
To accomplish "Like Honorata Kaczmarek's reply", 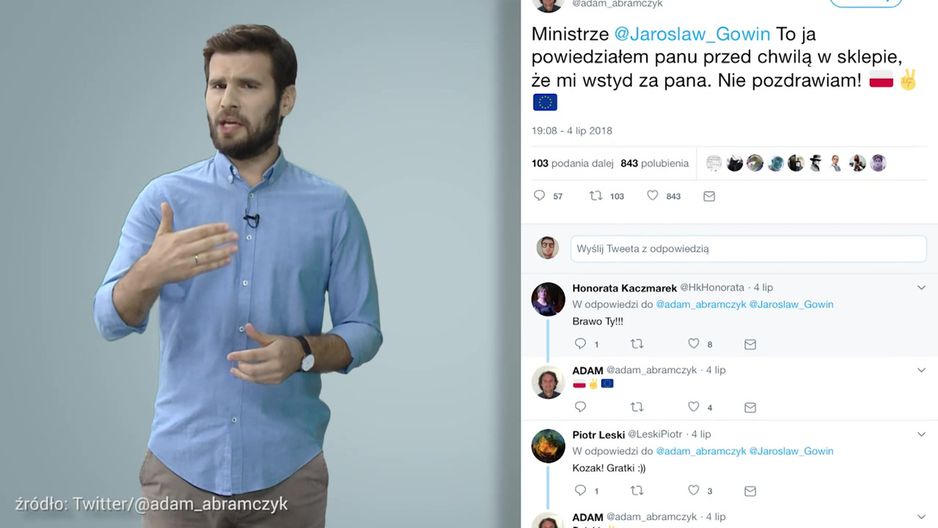I will 693,343.
